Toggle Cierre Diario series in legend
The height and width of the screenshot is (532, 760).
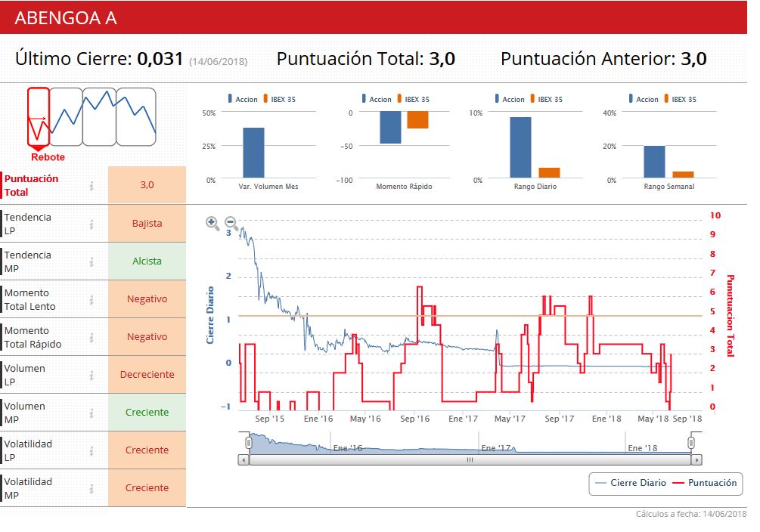click(x=631, y=483)
